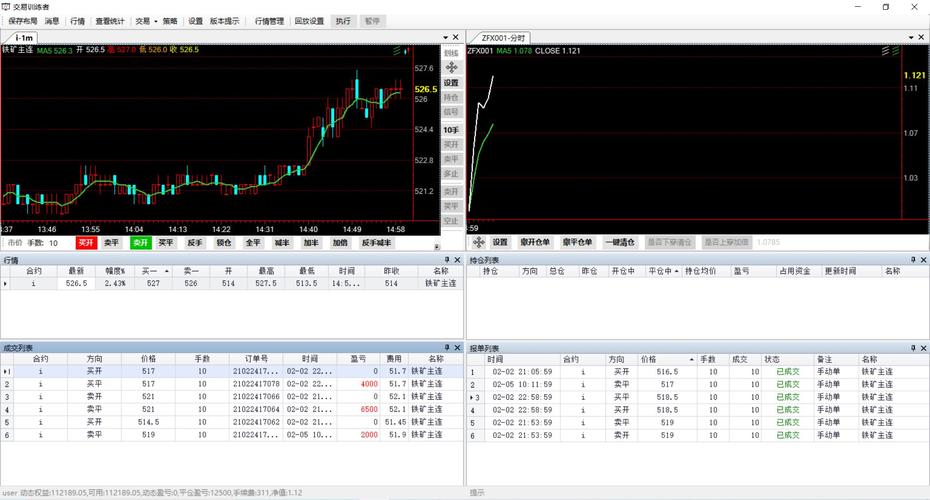Click the move crosshair icon below the ZFX001 chart
930x500 pixels.
point(478,242)
